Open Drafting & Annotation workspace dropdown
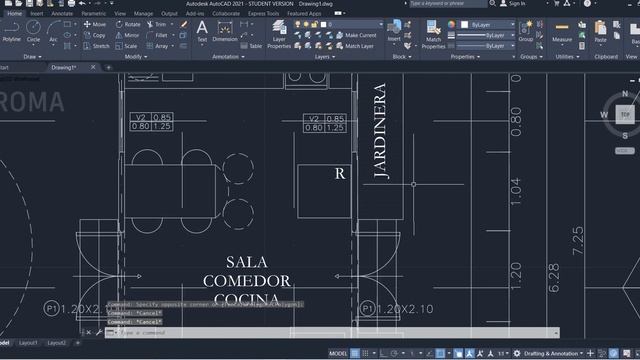The height and width of the screenshot is (360, 640). click(553, 353)
